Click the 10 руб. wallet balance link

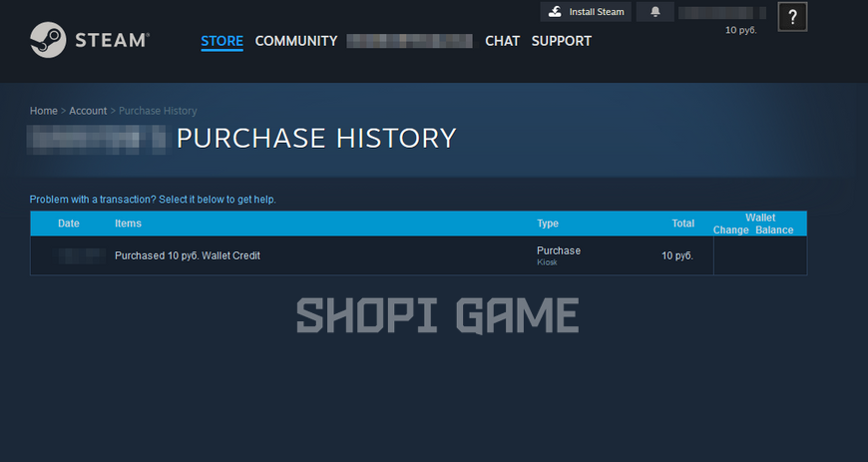[740, 30]
